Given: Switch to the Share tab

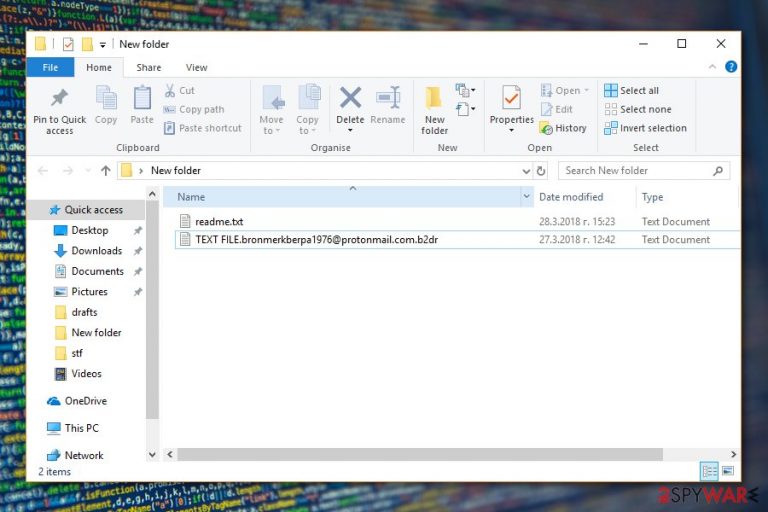Looking at the screenshot, I should click(x=148, y=67).
